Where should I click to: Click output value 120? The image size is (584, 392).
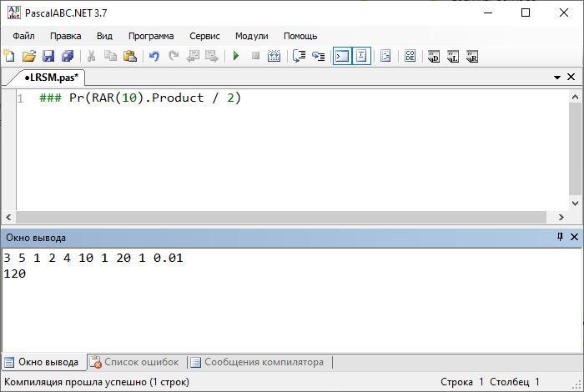[x=15, y=274]
